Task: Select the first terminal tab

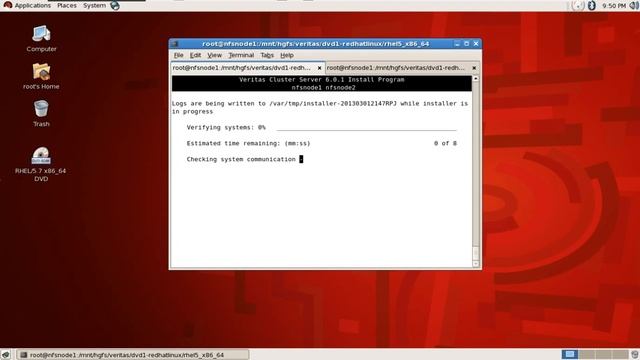Action: 242,68
